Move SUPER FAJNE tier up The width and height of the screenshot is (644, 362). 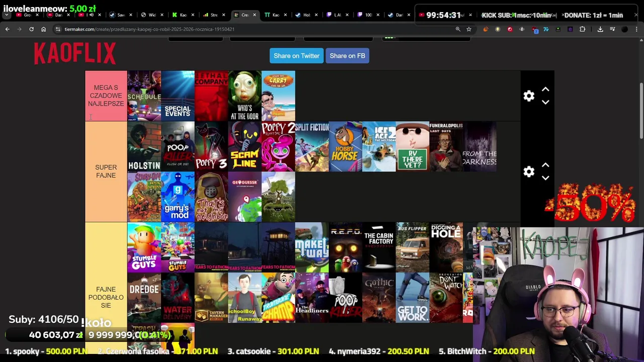pyautogui.click(x=545, y=165)
